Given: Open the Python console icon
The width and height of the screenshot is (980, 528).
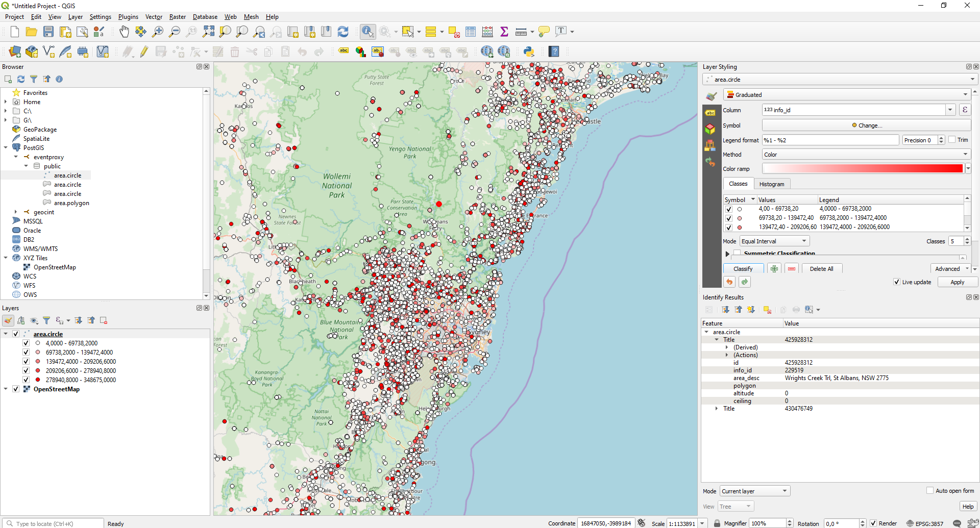Looking at the screenshot, I should click(529, 52).
